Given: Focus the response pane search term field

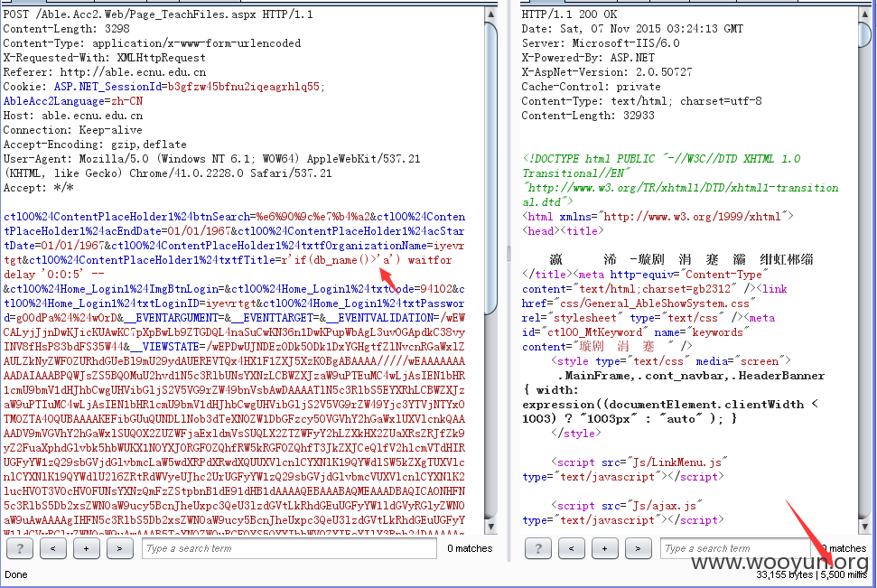Looking at the screenshot, I should [x=735, y=548].
